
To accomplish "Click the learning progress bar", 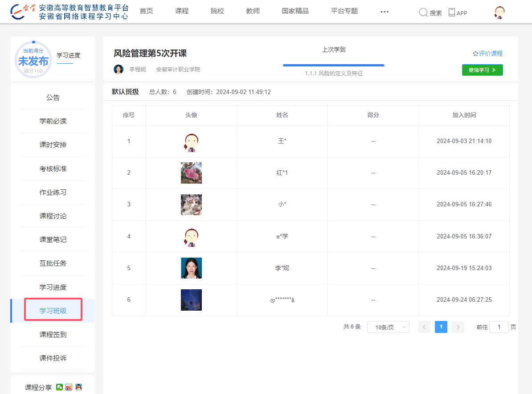I will [x=333, y=65].
